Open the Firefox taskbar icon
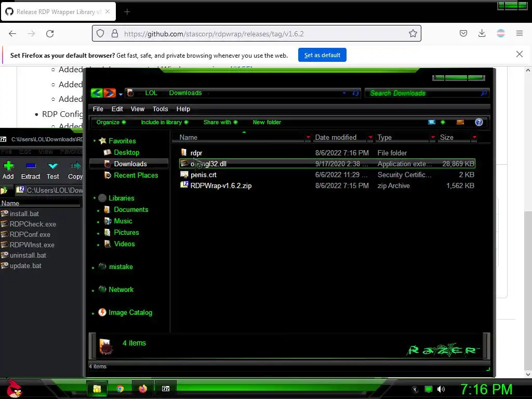The height and width of the screenshot is (399, 532). [143, 389]
